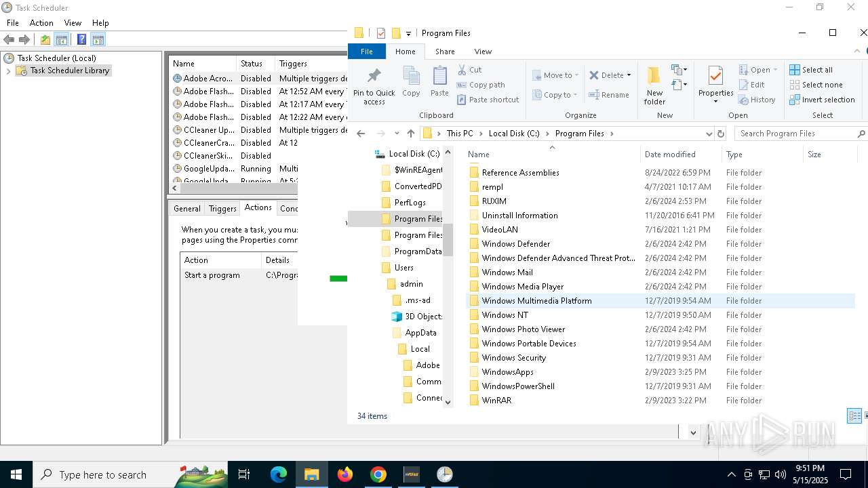The image size is (868, 488).
Task: Expand the Task Scheduler Library tree node
Action: point(8,70)
